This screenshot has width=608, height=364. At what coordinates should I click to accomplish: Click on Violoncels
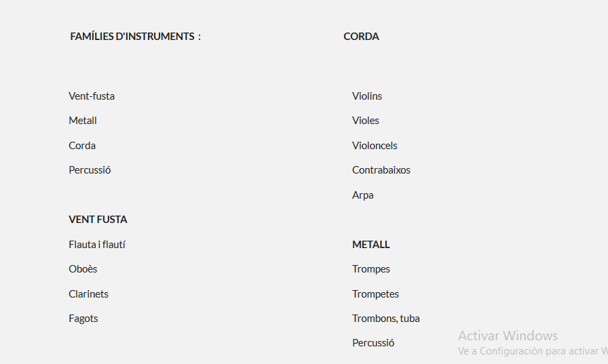(x=375, y=146)
